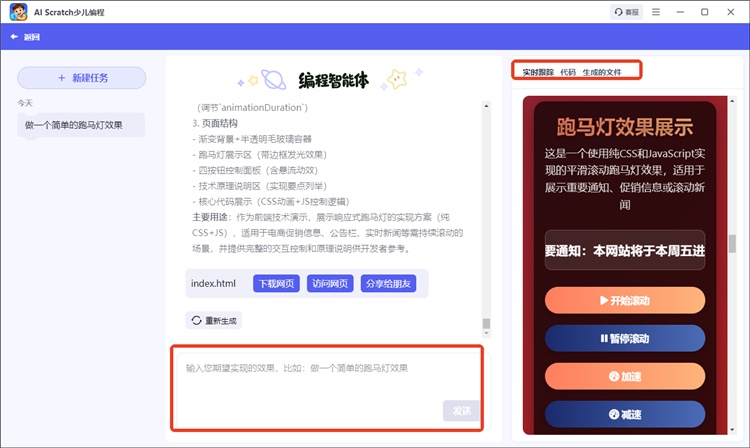
Task: Start scrolling with 开始滚动 button
Action: 625,300
